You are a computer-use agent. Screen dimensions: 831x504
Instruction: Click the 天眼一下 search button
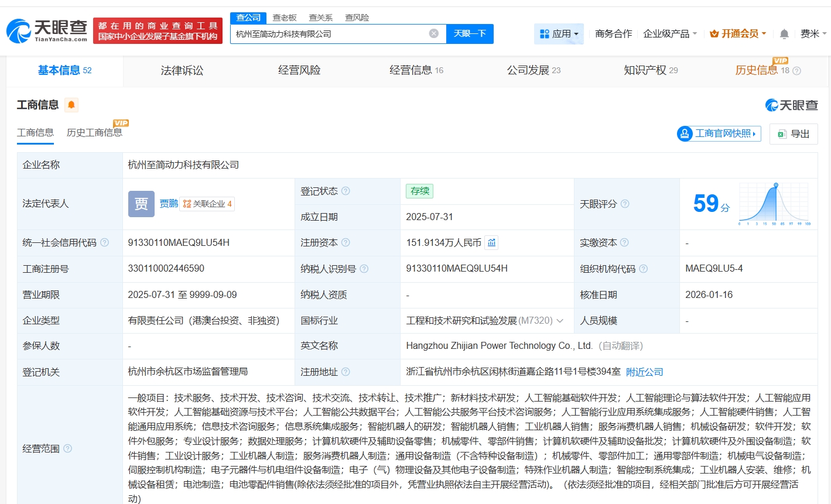470,33
